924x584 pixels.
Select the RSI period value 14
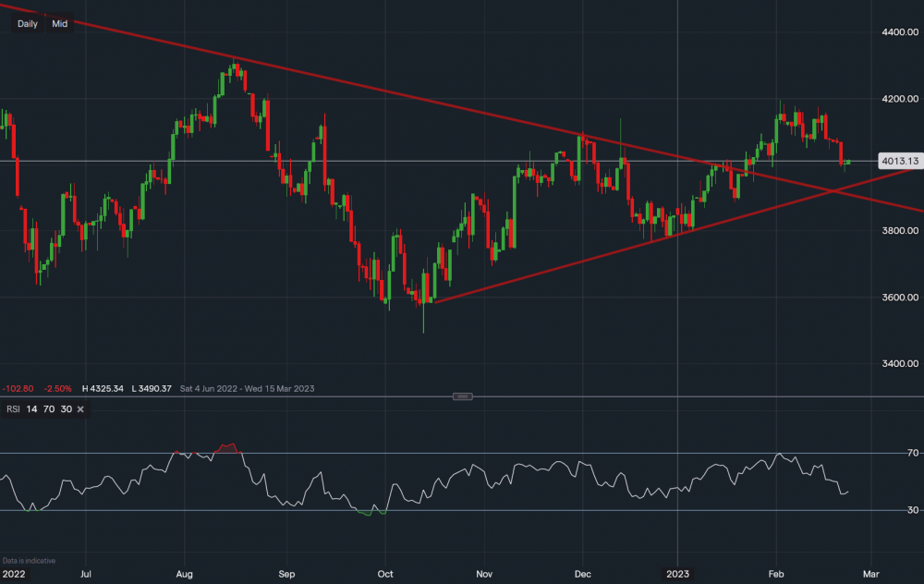30,408
